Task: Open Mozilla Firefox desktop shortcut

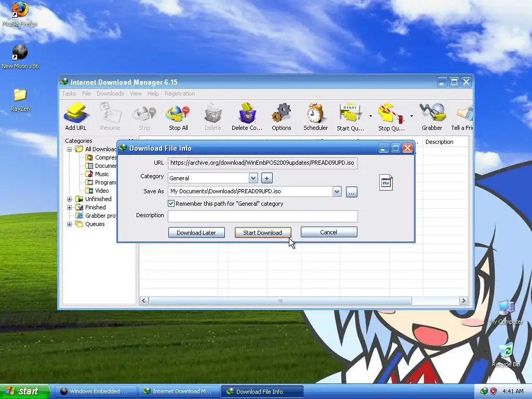Action: pos(20,14)
